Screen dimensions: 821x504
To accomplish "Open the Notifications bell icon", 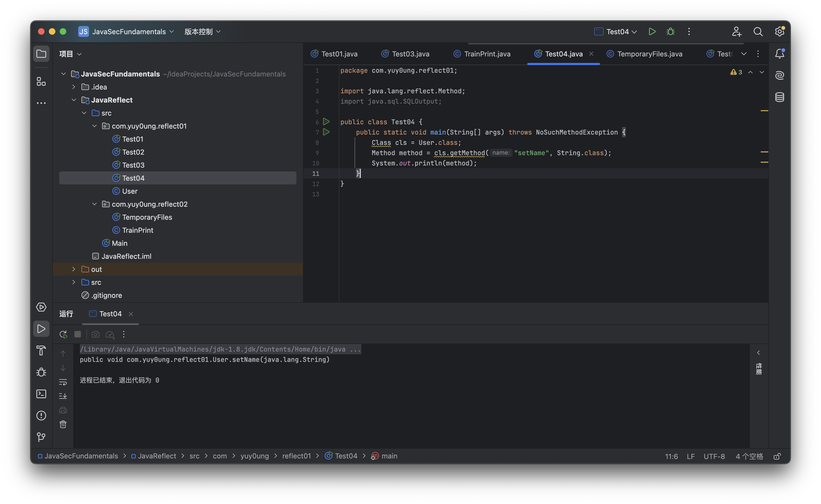I will pyautogui.click(x=779, y=54).
